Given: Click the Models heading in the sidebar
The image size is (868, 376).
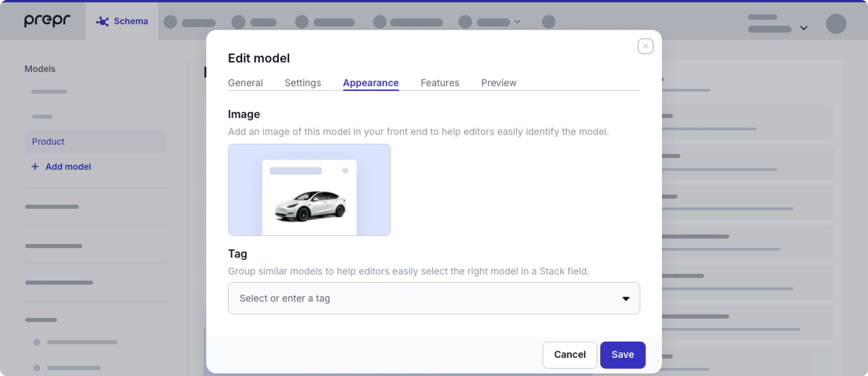Looking at the screenshot, I should pyautogui.click(x=40, y=69).
